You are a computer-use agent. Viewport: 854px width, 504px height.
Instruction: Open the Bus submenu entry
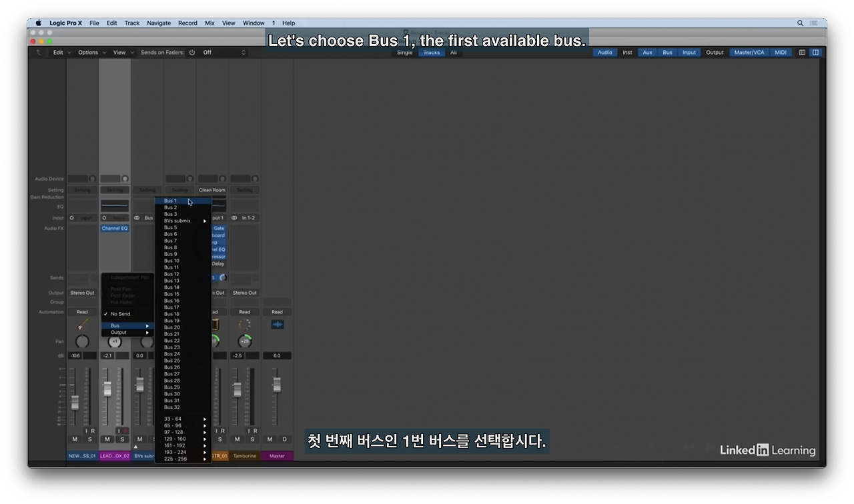(127, 325)
